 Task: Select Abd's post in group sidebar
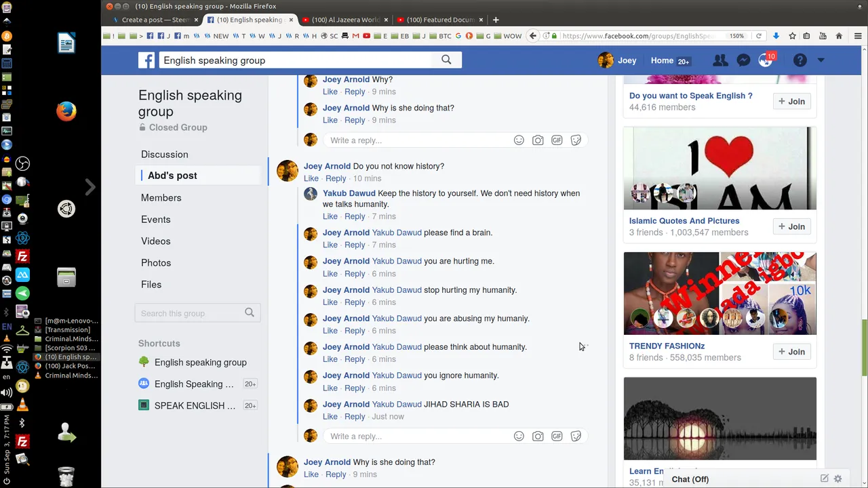point(172,176)
